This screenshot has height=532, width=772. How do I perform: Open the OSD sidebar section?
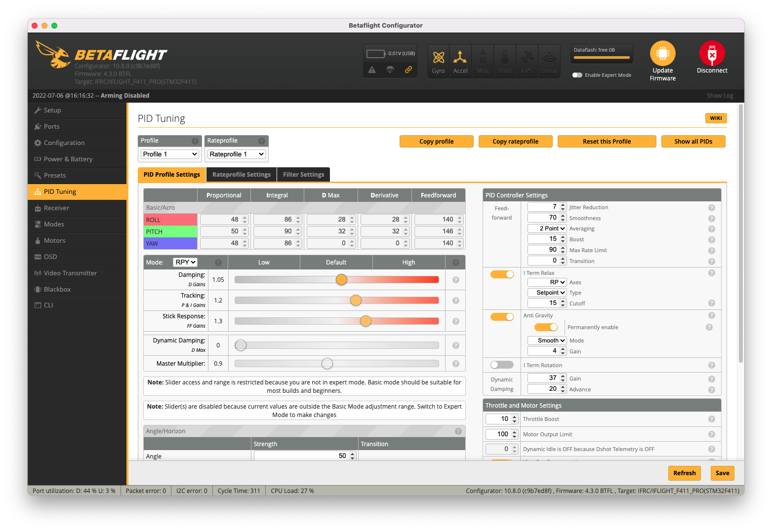click(x=77, y=257)
